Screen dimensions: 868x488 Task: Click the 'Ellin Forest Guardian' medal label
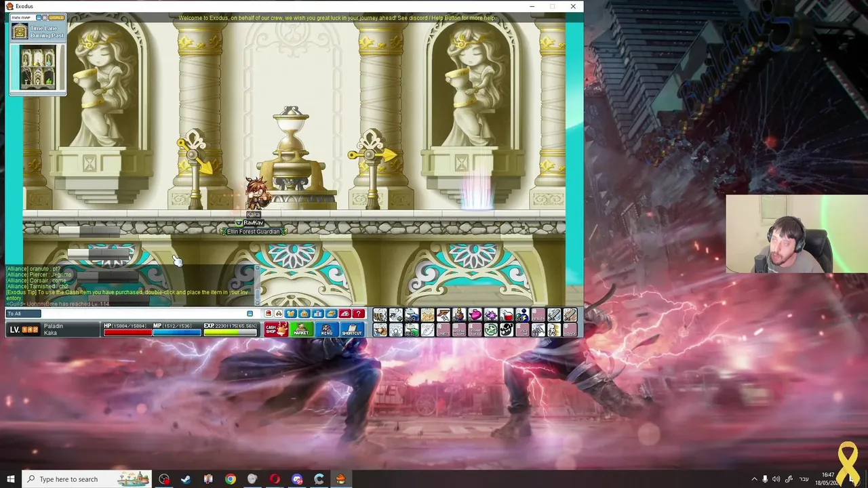pos(253,232)
